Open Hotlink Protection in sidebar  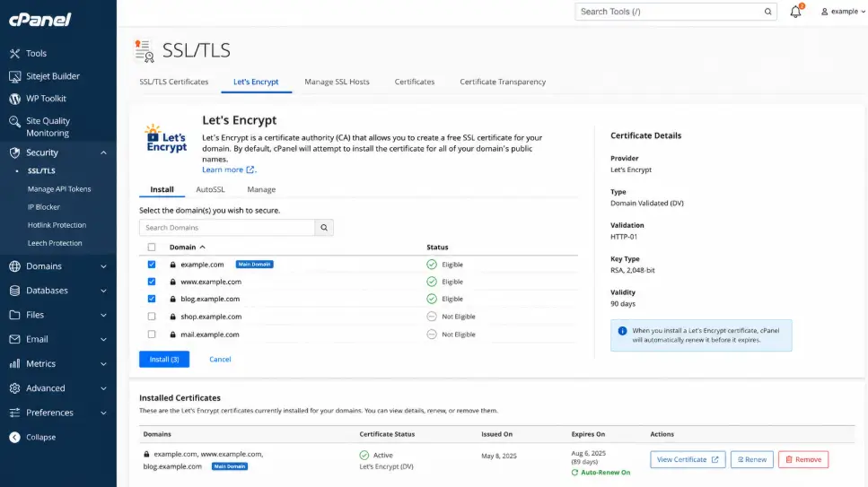point(57,225)
